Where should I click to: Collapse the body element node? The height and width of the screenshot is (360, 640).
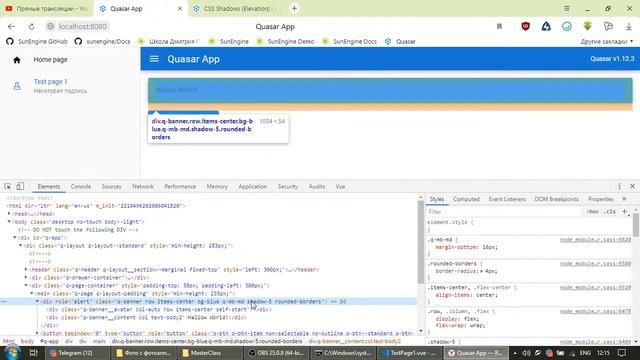(9, 222)
